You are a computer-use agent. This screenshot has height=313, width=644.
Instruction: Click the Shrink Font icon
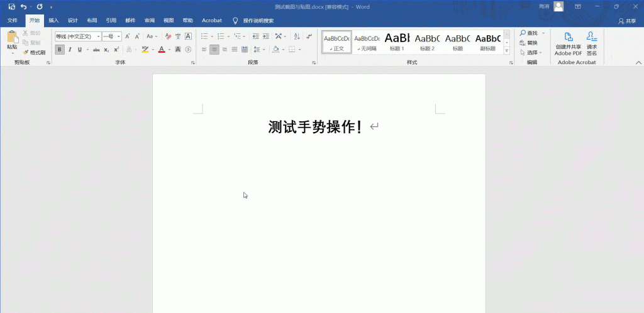click(138, 36)
